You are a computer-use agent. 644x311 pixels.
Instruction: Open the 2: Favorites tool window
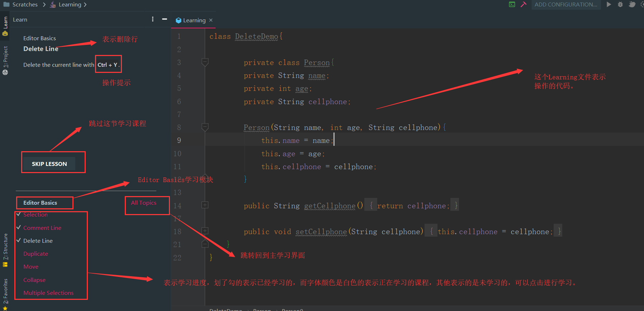click(x=5, y=294)
